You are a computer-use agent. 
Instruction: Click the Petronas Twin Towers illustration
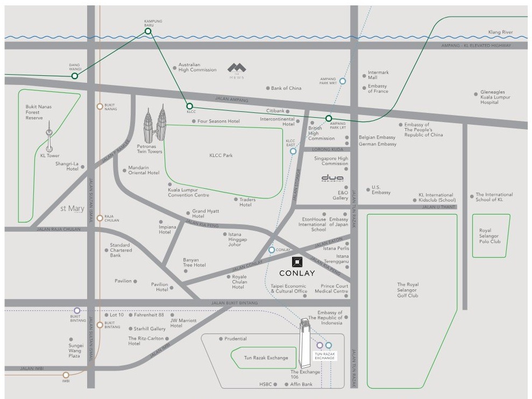pyautogui.click(x=155, y=124)
